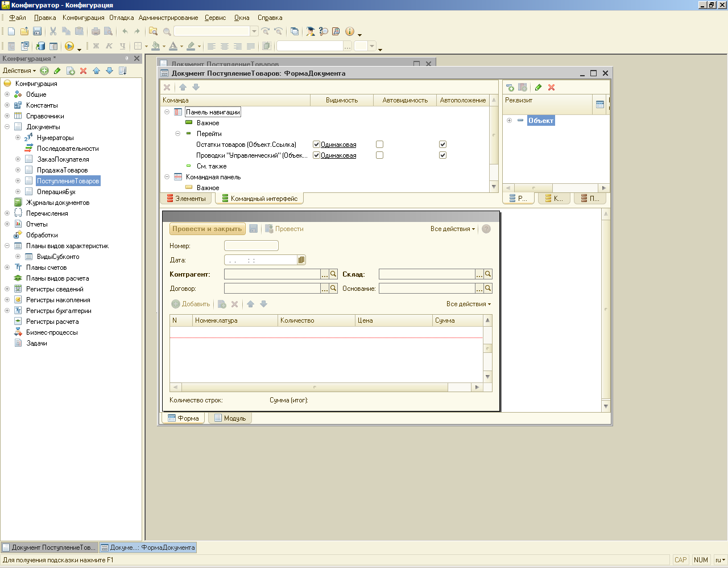Uncheck Видимость for Остатки товаров row
Image resolution: width=728 pixels, height=568 pixels.
coord(316,145)
